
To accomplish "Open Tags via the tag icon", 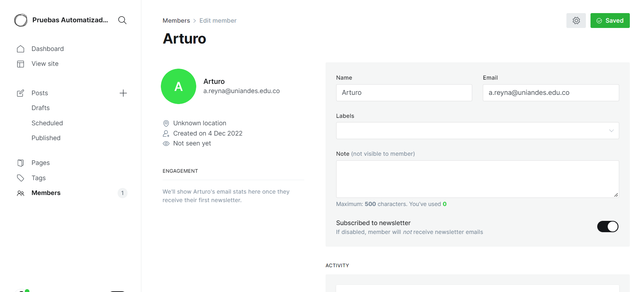I will coord(21,178).
